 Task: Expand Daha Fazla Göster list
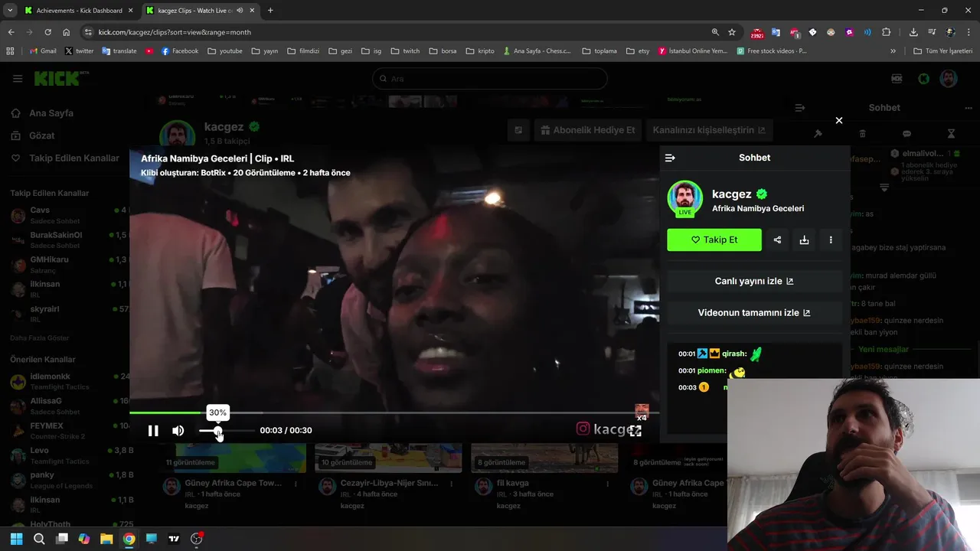point(39,337)
